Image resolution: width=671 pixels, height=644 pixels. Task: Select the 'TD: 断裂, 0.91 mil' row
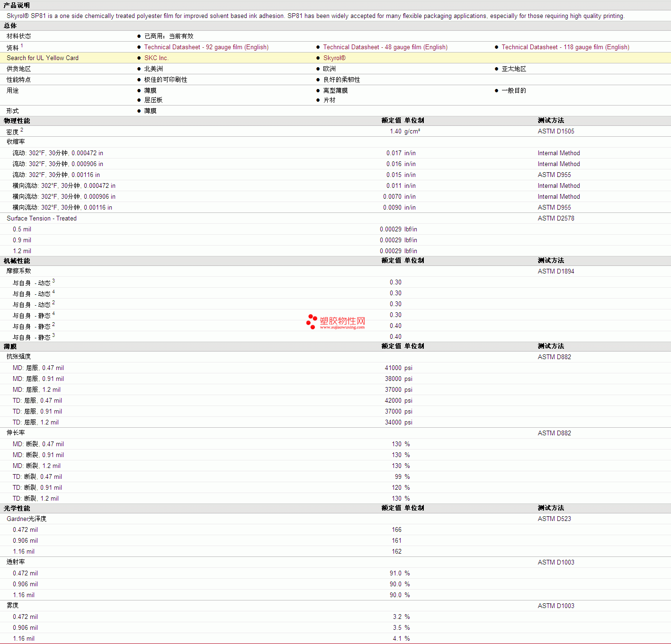(335, 487)
